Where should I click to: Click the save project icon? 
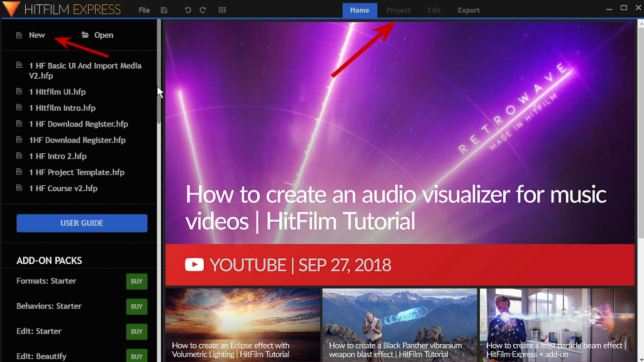[x=164, y=10]
